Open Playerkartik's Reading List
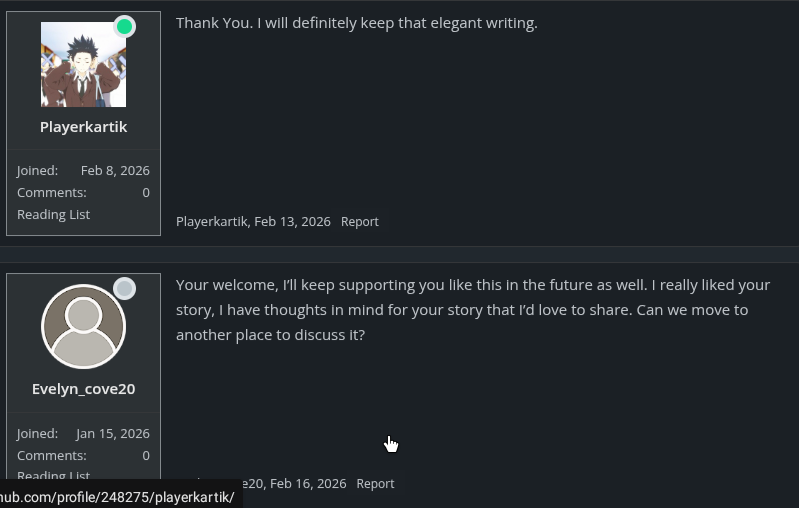The image size is (799, 508). pyautogui.click(x=53, y=214)
